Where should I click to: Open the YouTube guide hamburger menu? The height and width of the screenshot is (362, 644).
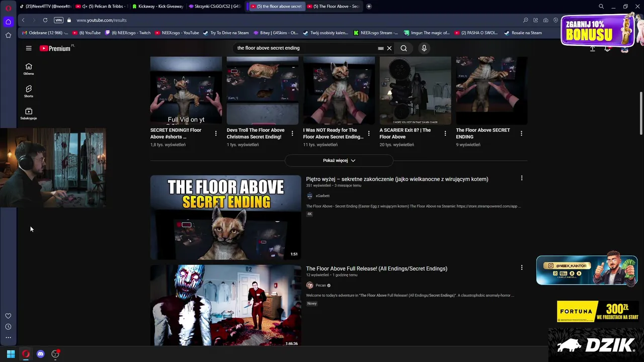(29, 48)
